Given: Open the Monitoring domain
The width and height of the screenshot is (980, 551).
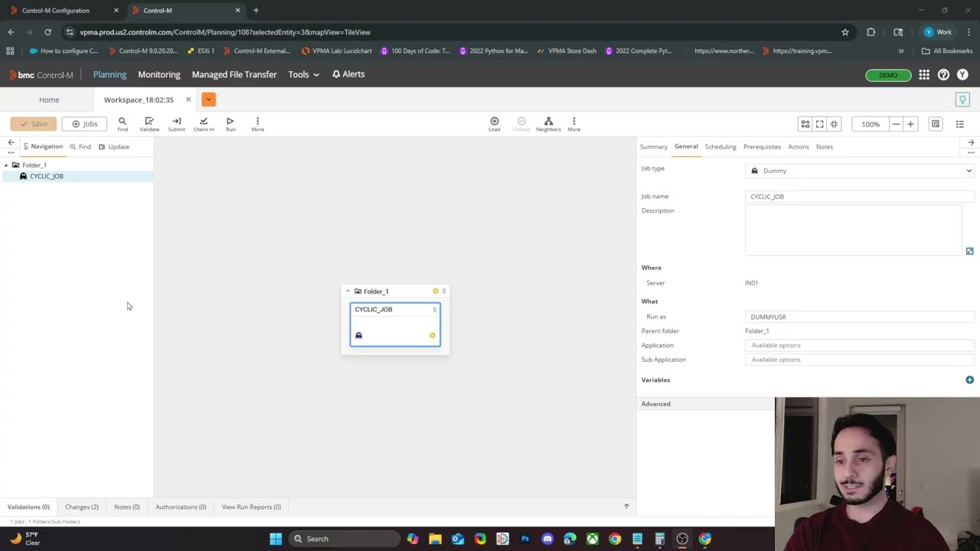Looking at the screenshot, I should pos(159,75).
